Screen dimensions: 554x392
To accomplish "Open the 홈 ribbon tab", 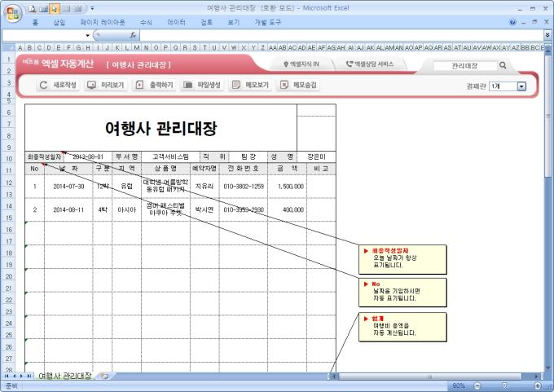I will pos(35,22).
